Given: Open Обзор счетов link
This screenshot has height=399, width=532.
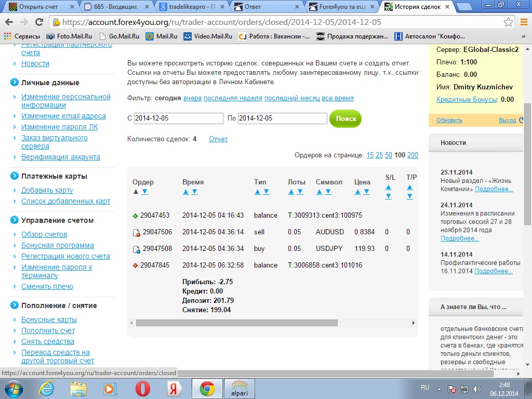Looking at the screenshot, I should point(44,234).
